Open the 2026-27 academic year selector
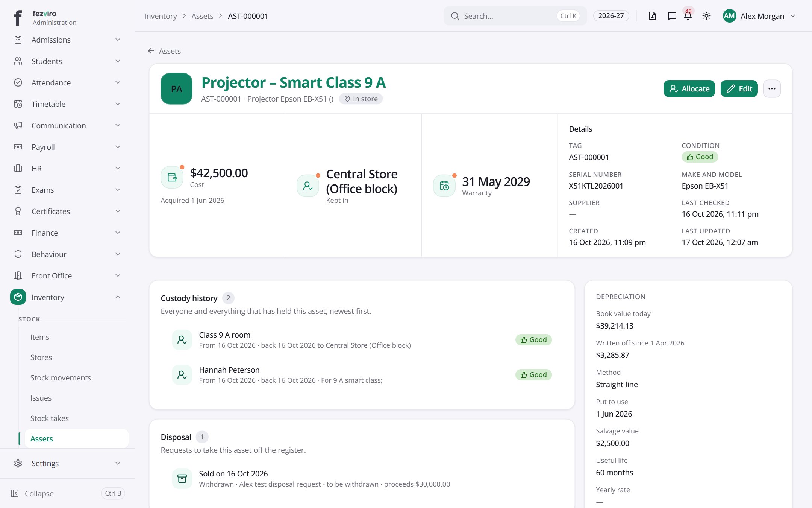This screenshot has width=812, height=508. point(611,16)
